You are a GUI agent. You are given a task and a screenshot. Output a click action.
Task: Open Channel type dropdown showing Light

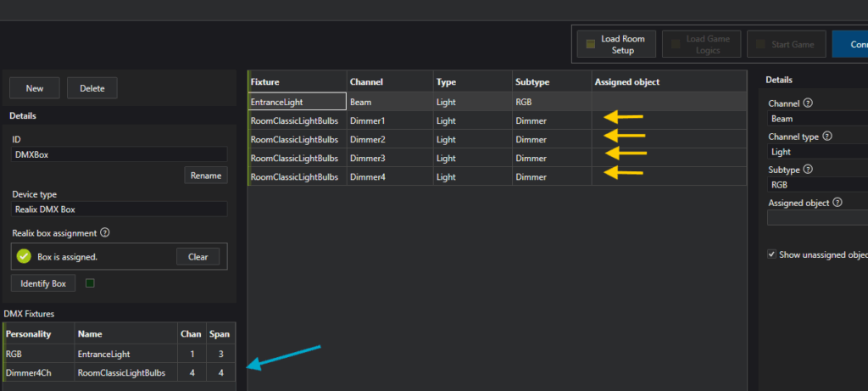pyautogui.click(x=818, y=152)
